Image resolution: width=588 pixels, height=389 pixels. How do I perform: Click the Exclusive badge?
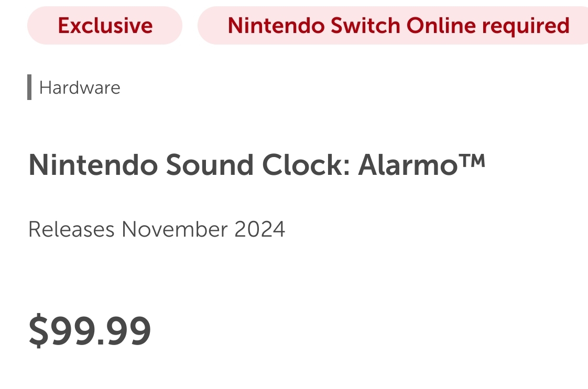[x=105, y=26]
